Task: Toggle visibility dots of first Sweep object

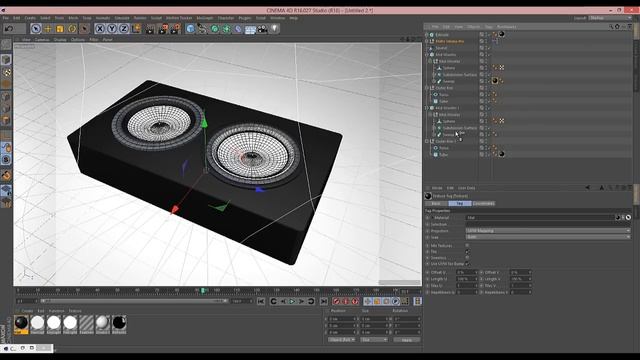Action: 485,81
